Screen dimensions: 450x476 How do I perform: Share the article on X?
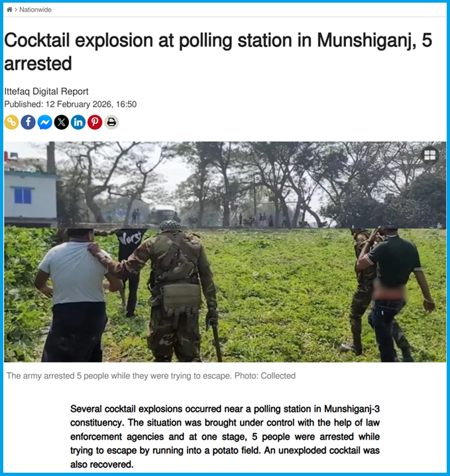coord(62,122)
